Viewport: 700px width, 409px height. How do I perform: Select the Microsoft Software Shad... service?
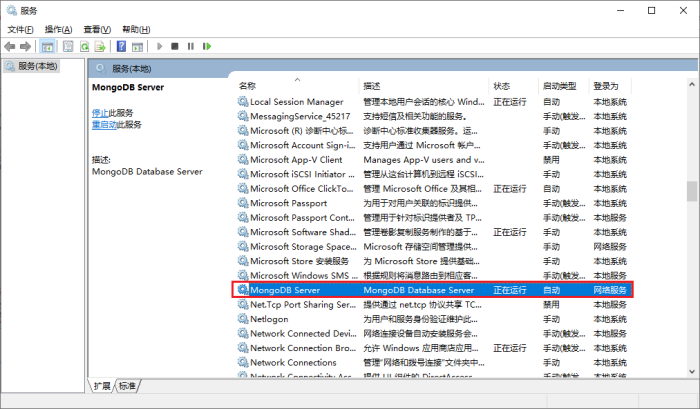tap(303, 232)
